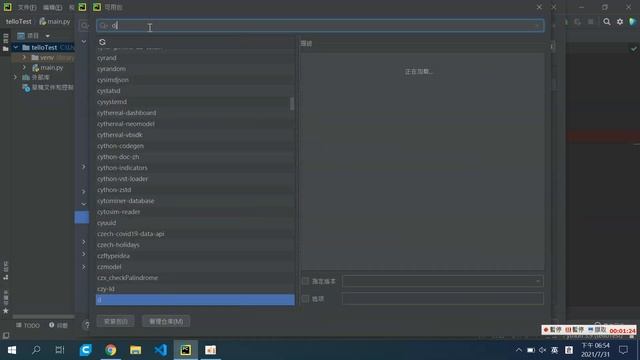Open the search history dropdown in the search field
640x360 pixels.
point(103,26)
